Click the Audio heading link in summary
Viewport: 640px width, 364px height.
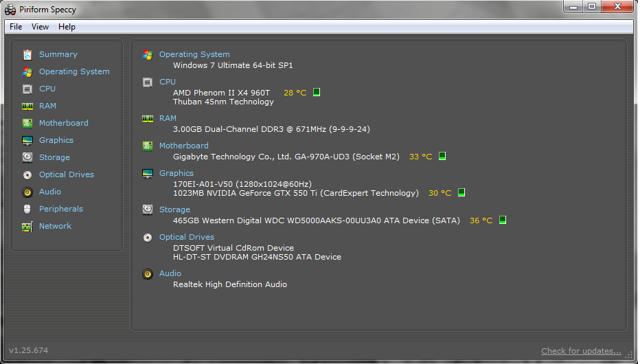(x=170, y=273)
